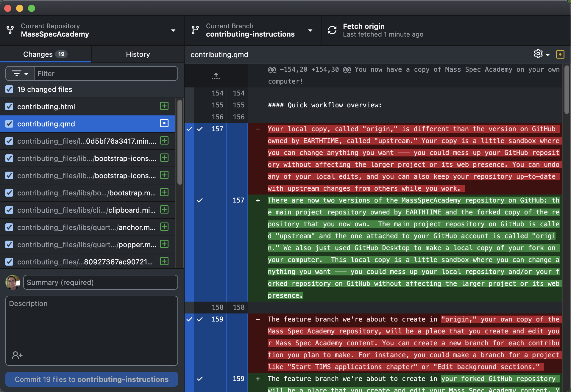Click the commit author avatar
The height and width of the screenshot is (392, 571).
13,282
